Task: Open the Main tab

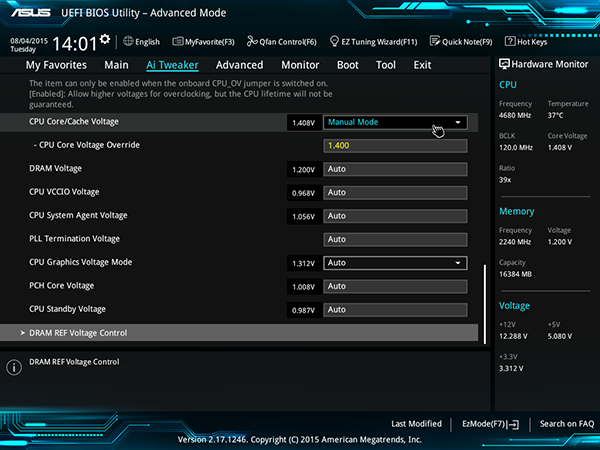Action: tap(116, 65)
